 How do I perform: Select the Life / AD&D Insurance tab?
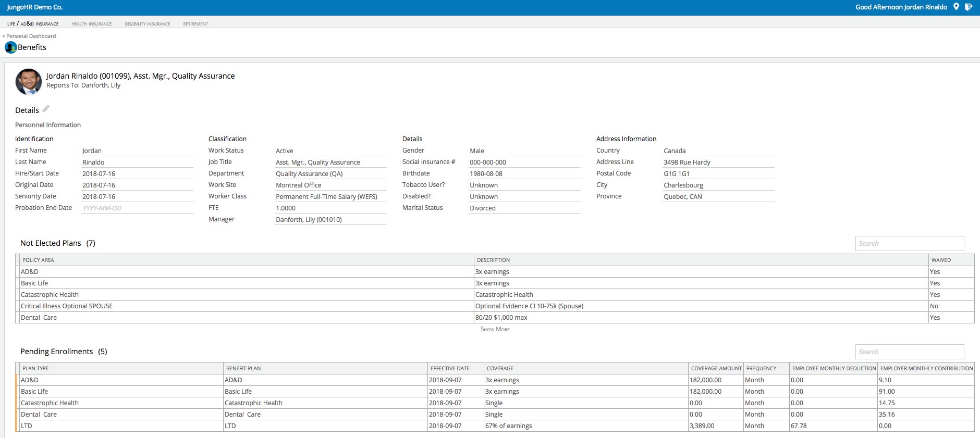(33, 24)
